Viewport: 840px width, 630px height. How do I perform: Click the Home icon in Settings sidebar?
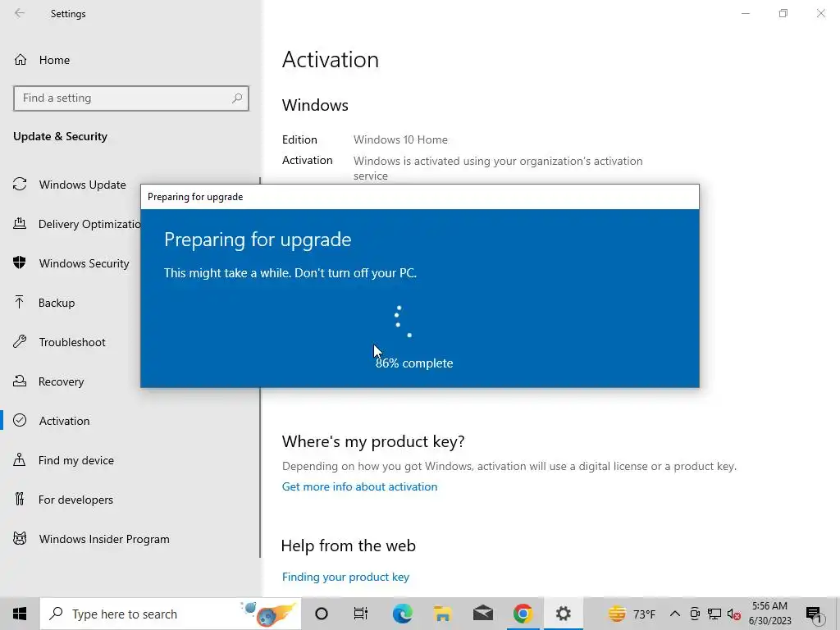(21, 60)
